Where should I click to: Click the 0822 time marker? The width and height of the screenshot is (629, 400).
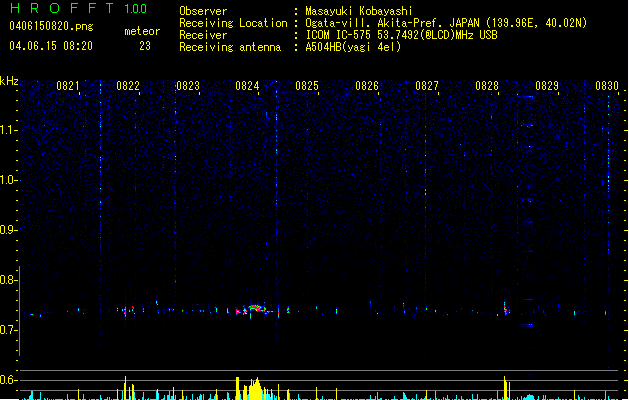128,86
